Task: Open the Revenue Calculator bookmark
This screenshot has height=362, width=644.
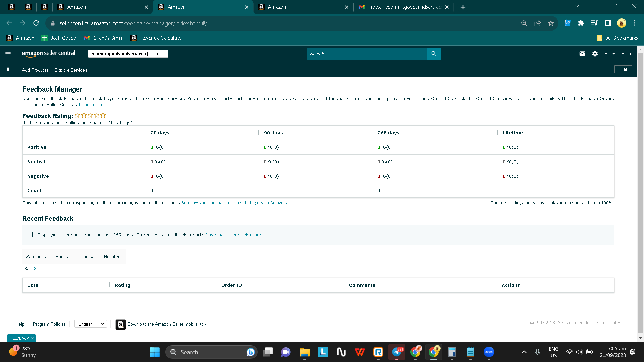Action: pos(157,38)
